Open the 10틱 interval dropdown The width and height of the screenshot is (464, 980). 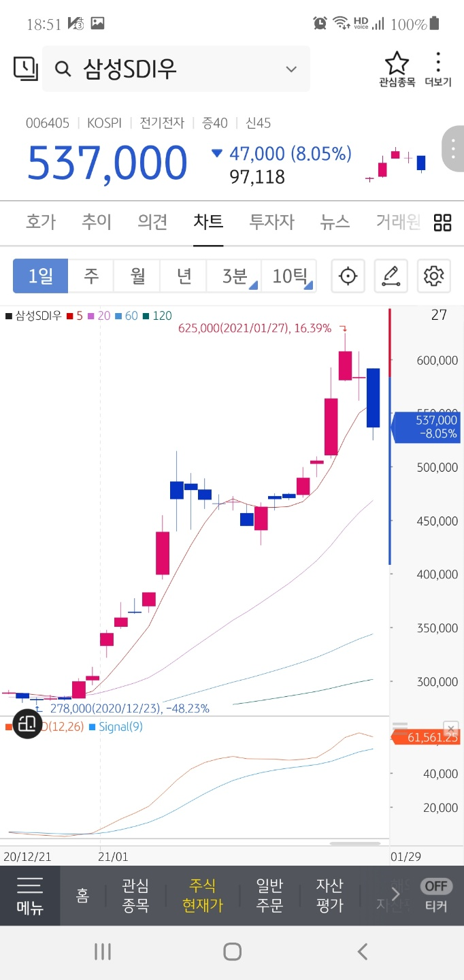(x=291, y=276)
